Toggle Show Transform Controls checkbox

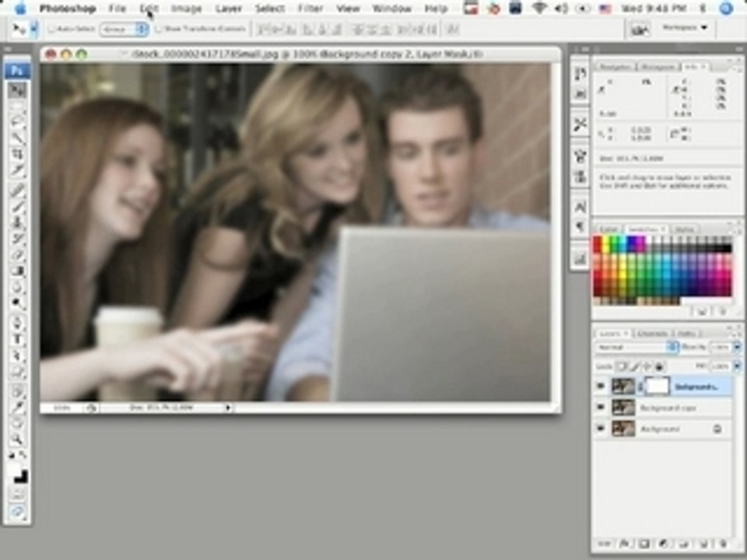[159, 29]
